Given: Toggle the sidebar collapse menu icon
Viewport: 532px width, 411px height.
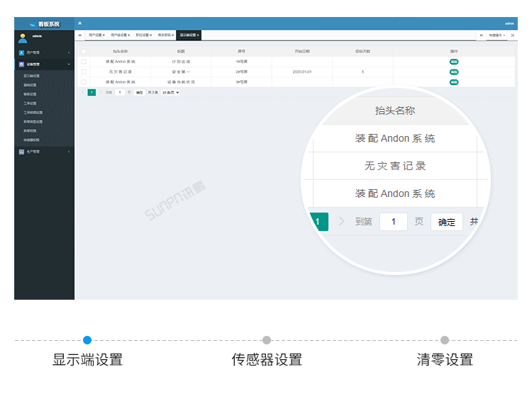Looking at the screenshot, I should (x=79, y=23).
